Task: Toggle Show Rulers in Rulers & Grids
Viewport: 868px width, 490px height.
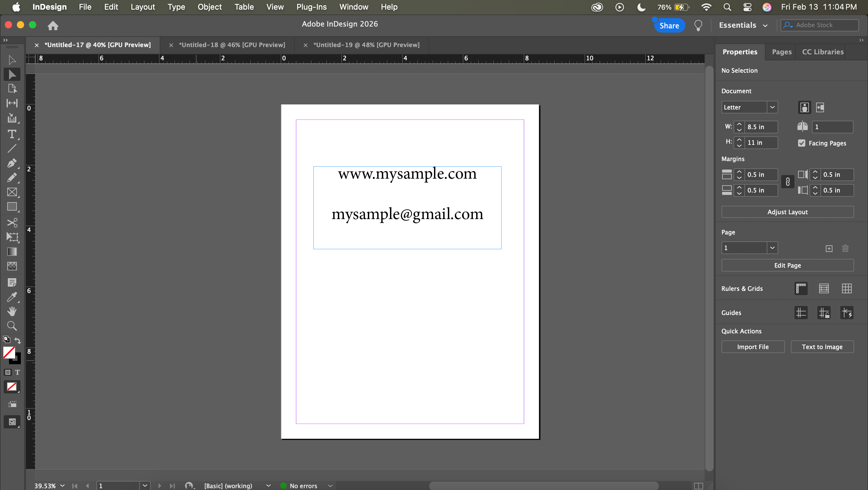Action: coord(801,289)
